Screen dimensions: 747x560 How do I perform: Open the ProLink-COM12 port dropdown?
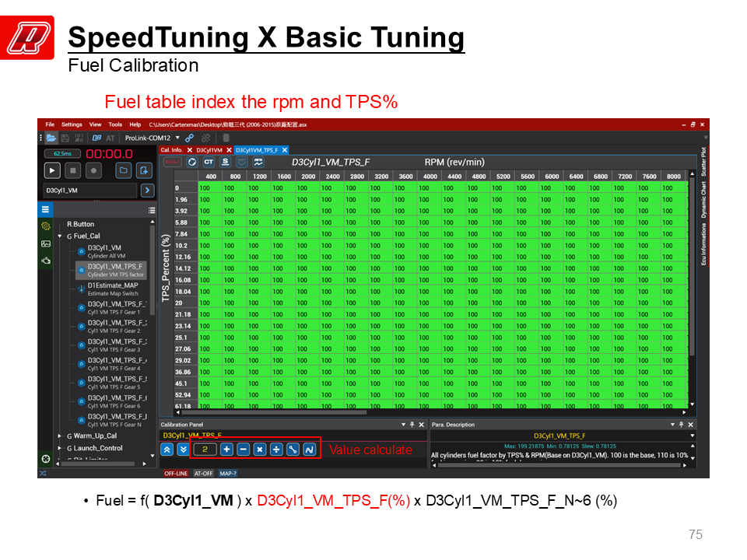(177, 138)
